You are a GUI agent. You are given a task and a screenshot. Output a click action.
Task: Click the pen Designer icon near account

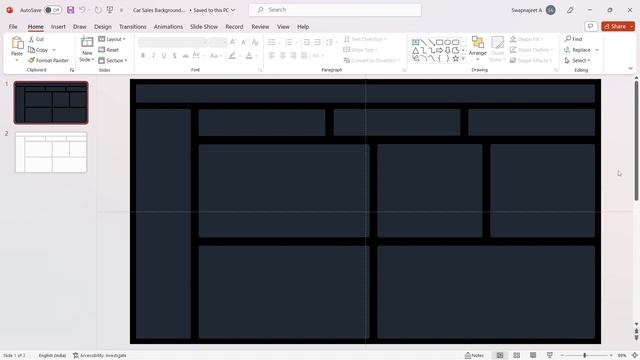click(x=570, y=10)
